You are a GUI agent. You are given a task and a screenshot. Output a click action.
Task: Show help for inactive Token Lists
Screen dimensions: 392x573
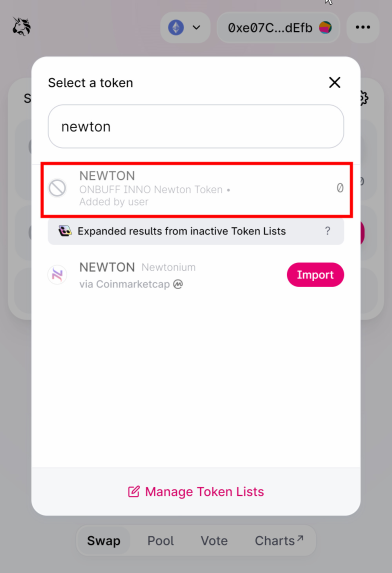[327, 231]
